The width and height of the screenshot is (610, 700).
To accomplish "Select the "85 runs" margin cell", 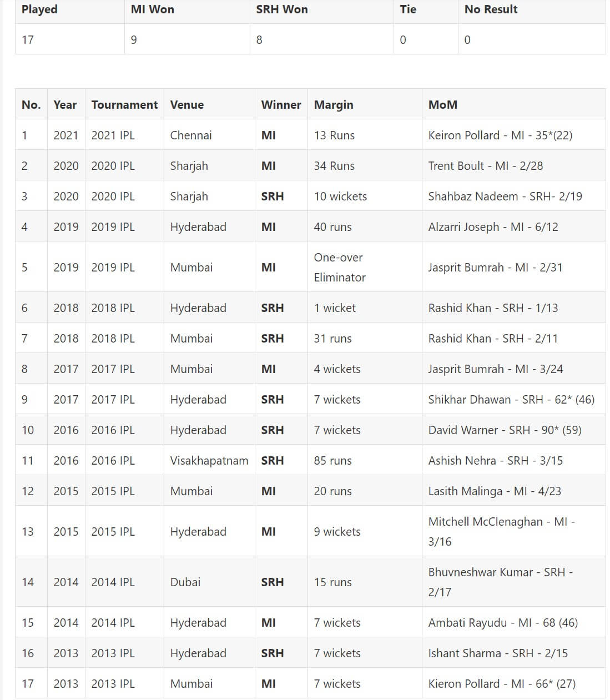I will pyautogui.click(x=365, y=460).
